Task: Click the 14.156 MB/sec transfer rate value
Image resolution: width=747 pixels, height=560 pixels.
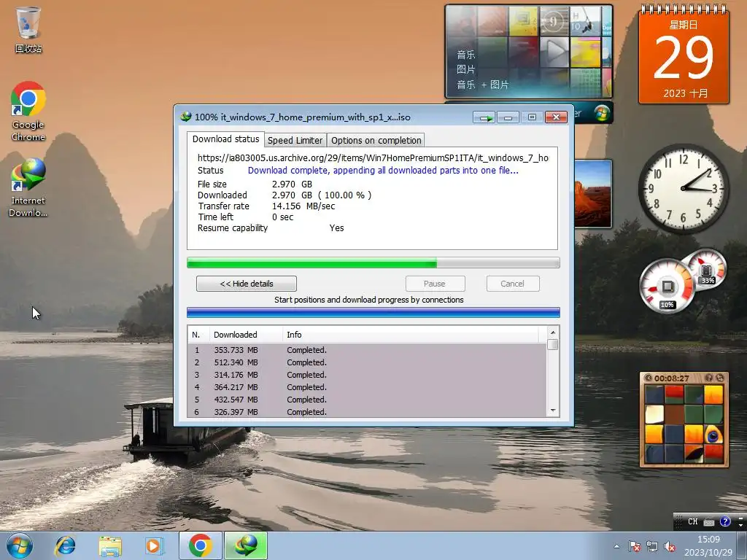Action: click(x=303, y=206)
